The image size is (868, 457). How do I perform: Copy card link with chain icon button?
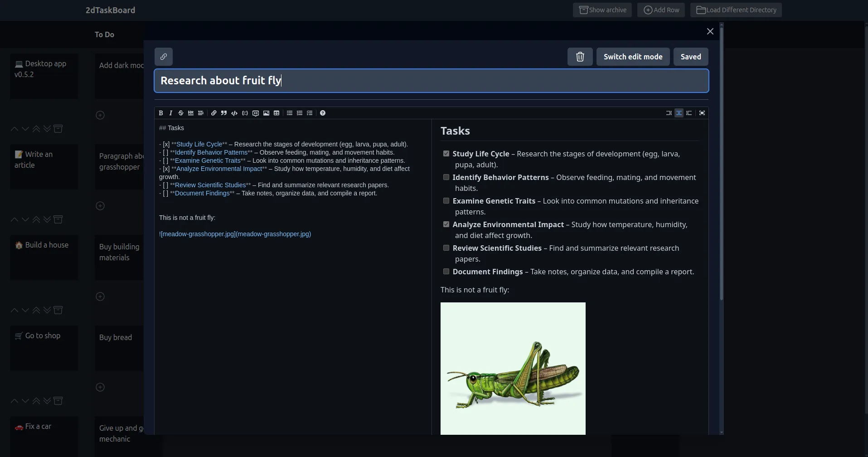[x=164, y=57]
